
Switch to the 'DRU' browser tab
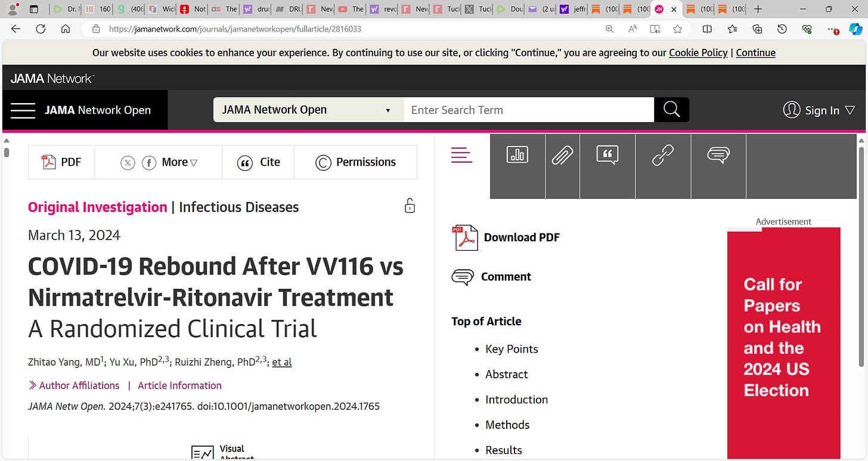(287, 9)
